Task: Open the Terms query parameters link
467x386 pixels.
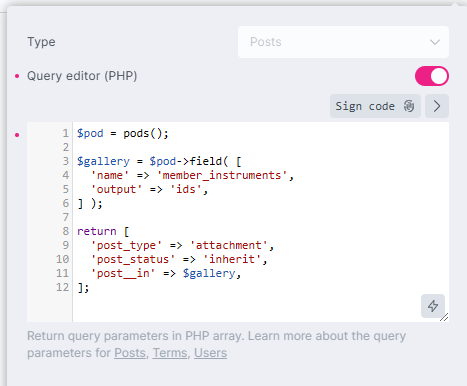Action: [170, 353]
